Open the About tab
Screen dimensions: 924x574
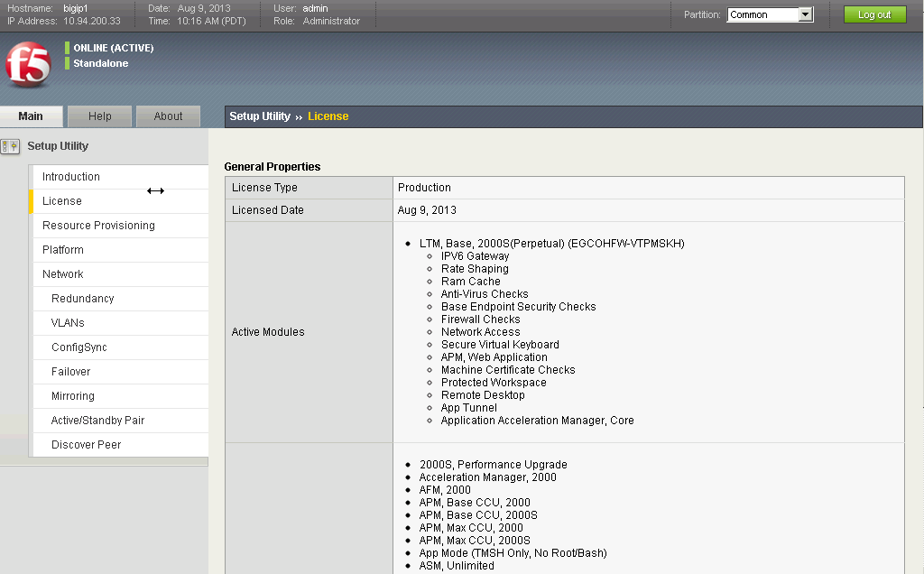168,116
